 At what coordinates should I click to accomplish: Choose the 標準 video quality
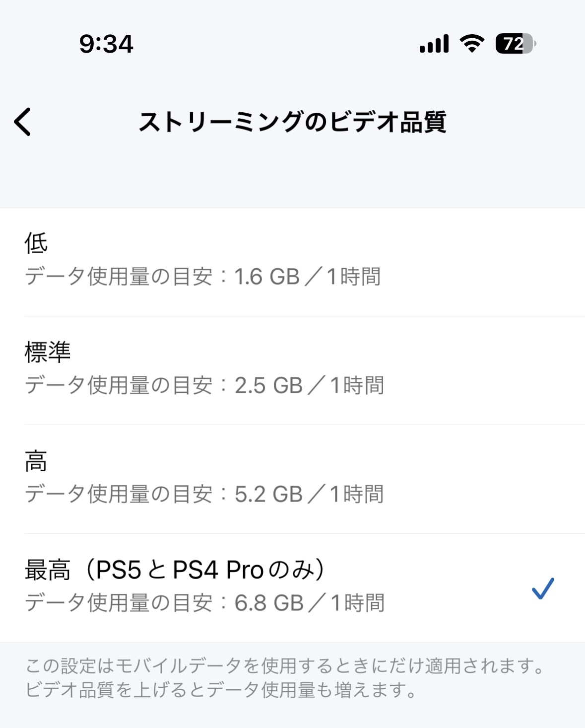click(x=48, y=352)
